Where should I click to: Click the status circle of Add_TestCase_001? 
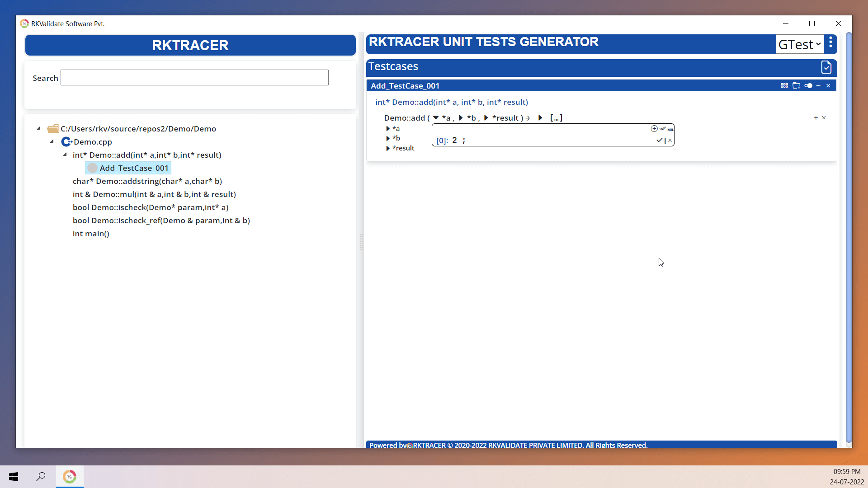click(93, 168)
